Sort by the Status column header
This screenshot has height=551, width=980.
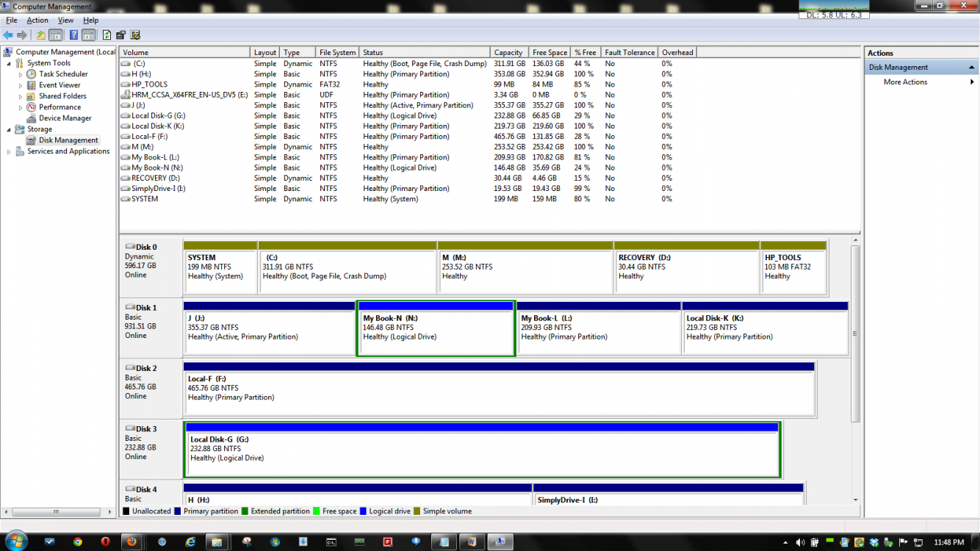(425, 53)
